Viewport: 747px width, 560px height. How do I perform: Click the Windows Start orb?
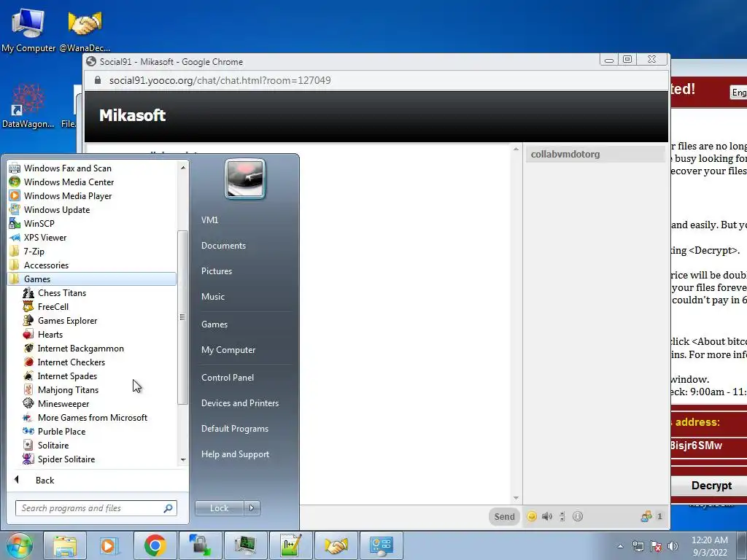pos(19,545)
